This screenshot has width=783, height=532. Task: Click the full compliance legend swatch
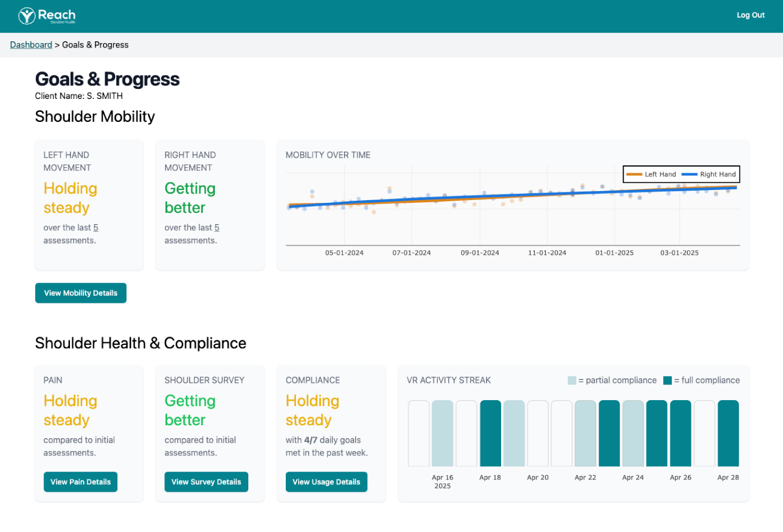point(667,381)
